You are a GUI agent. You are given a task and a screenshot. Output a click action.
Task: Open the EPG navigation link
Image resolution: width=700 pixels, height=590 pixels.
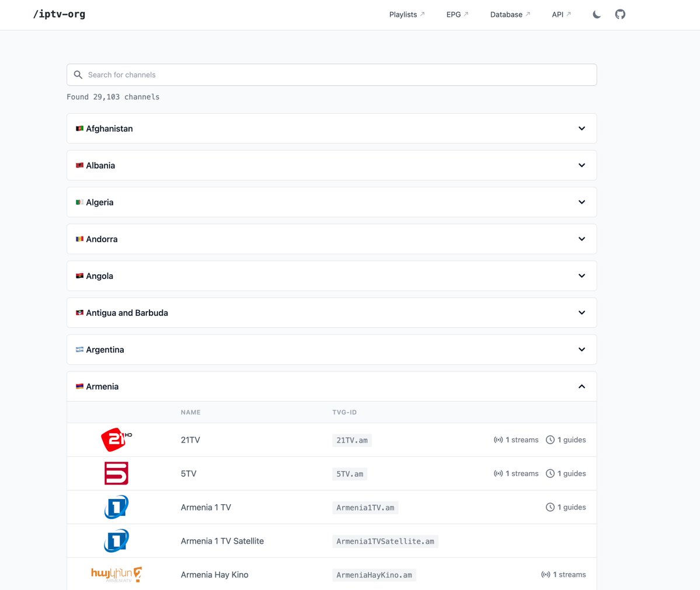[x=457, y=14]
